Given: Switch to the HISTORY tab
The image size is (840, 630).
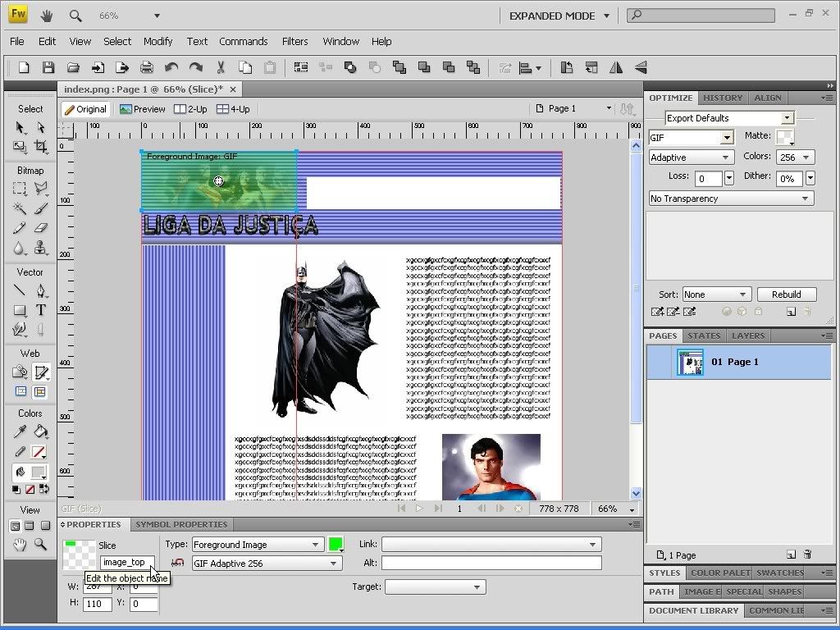Looking at the screenshot, I should pos(723,98).
